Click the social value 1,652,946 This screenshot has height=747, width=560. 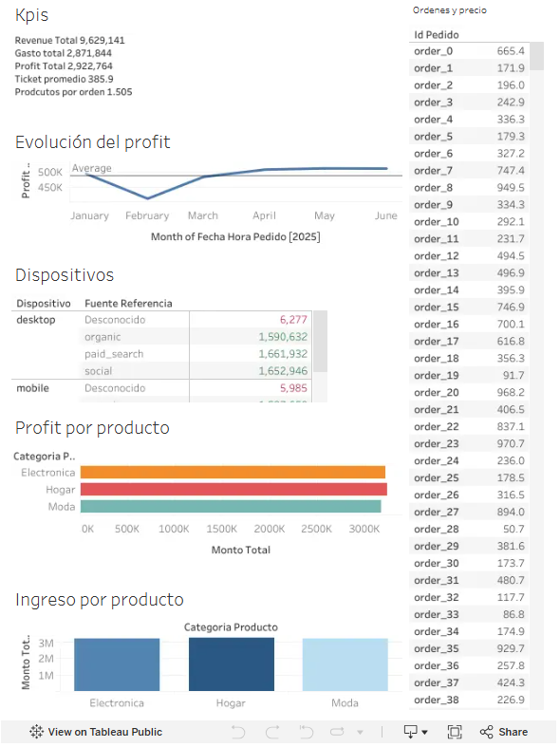tap(283, 371)
